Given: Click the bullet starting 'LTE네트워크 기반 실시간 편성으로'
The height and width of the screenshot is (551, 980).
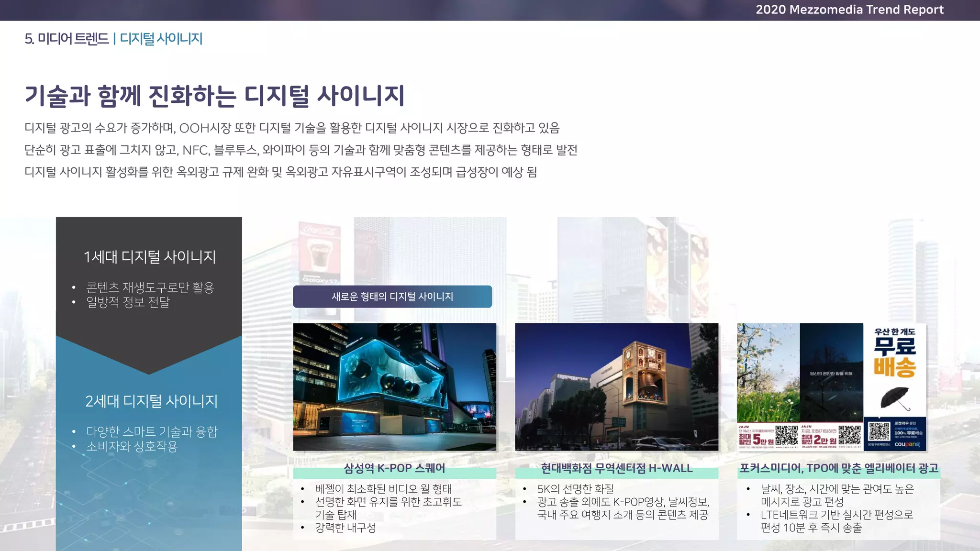Looking at the screenshot, I should tap(837, 521).
